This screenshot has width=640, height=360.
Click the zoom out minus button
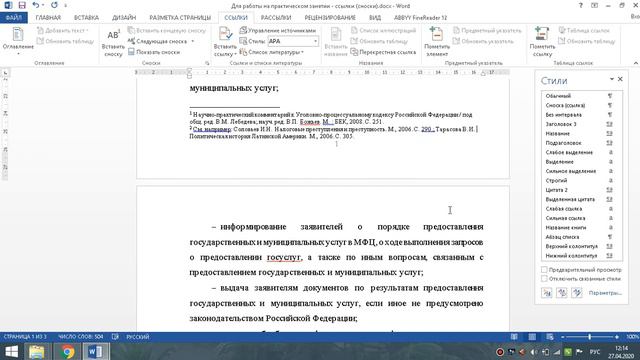563,337
